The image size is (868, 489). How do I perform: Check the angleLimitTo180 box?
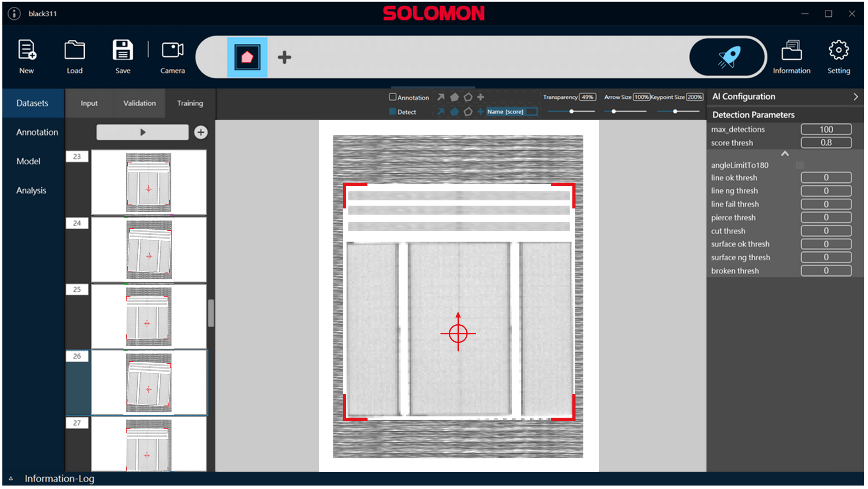point(800,165)
